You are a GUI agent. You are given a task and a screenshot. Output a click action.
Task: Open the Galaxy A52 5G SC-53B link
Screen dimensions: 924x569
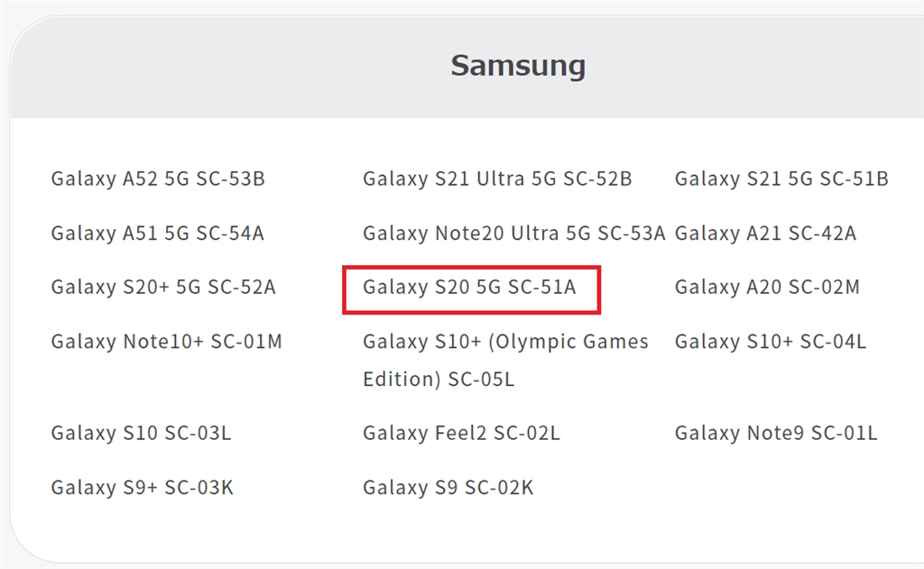158,179
